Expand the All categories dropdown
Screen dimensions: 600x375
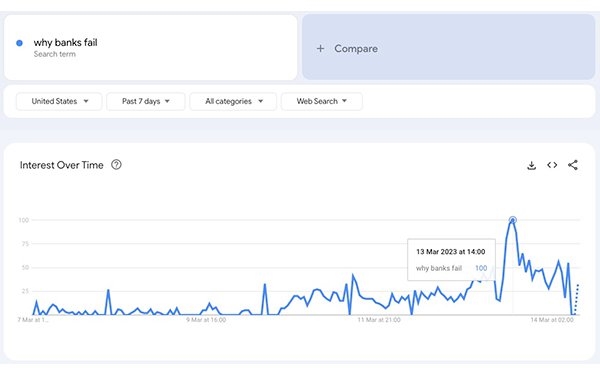[x=233, y=101]
